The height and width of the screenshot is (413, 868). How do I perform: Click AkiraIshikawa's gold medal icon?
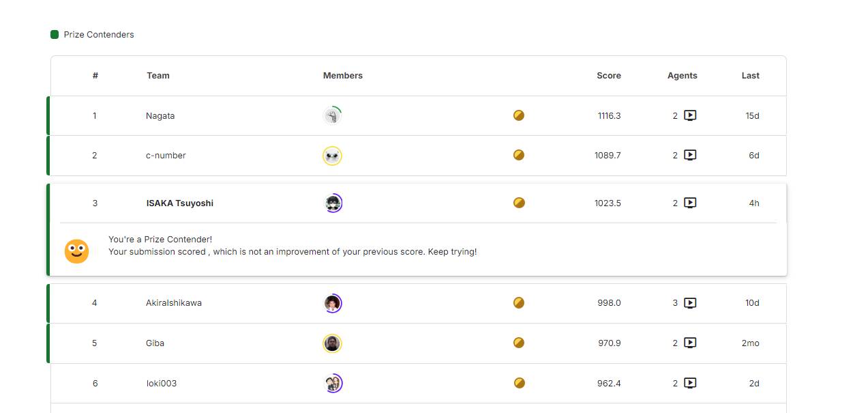pos(519,302)
